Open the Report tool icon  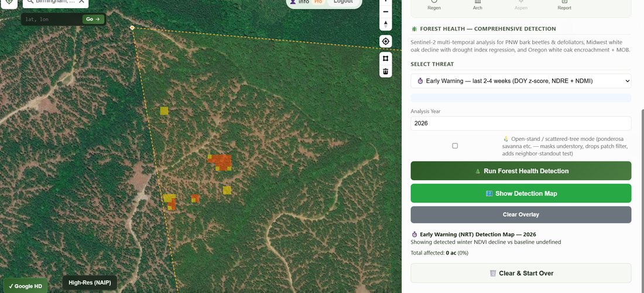(564, 5)
